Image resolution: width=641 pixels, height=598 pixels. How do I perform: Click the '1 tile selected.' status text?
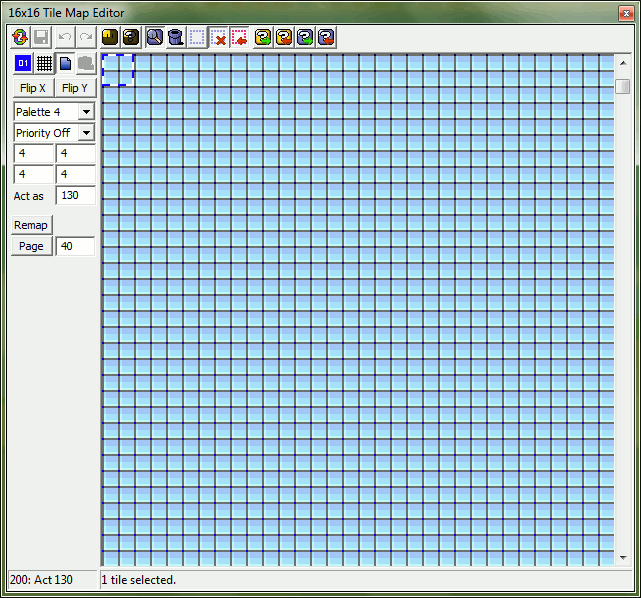tap(139, 580)
